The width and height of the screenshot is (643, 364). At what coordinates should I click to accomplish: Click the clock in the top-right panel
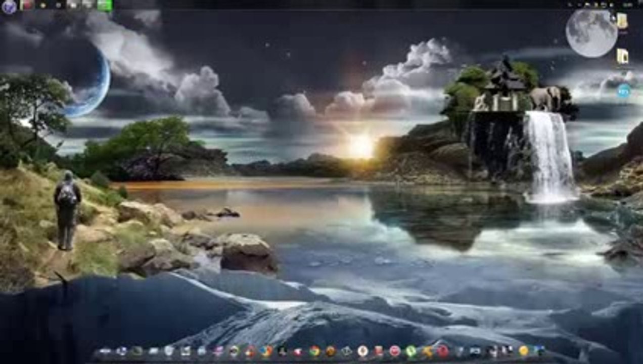click(x=628, y=4)
